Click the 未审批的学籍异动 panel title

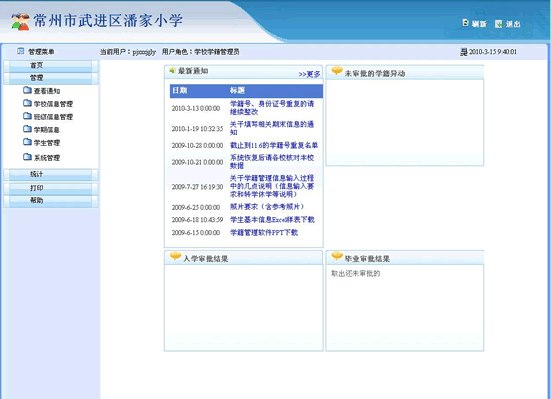coord(375,73)
